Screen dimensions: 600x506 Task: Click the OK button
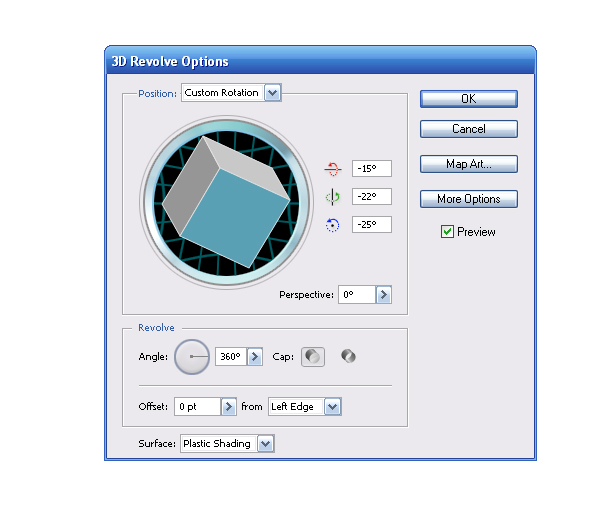[469, 99]
